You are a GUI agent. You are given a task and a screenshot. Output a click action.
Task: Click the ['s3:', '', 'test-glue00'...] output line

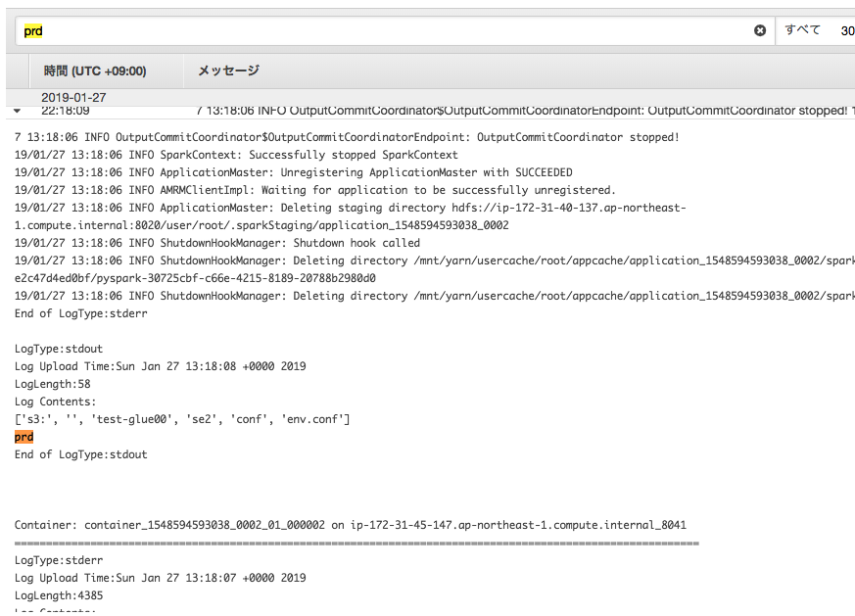click(182, 419)
